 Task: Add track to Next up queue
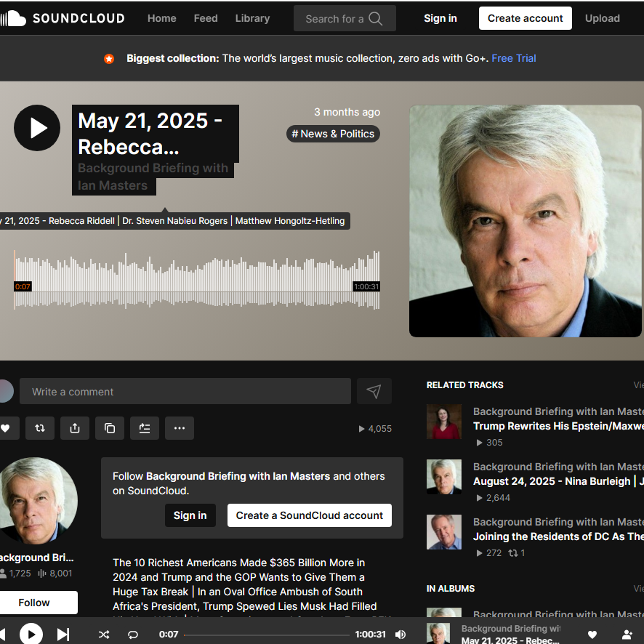(145, 428)
